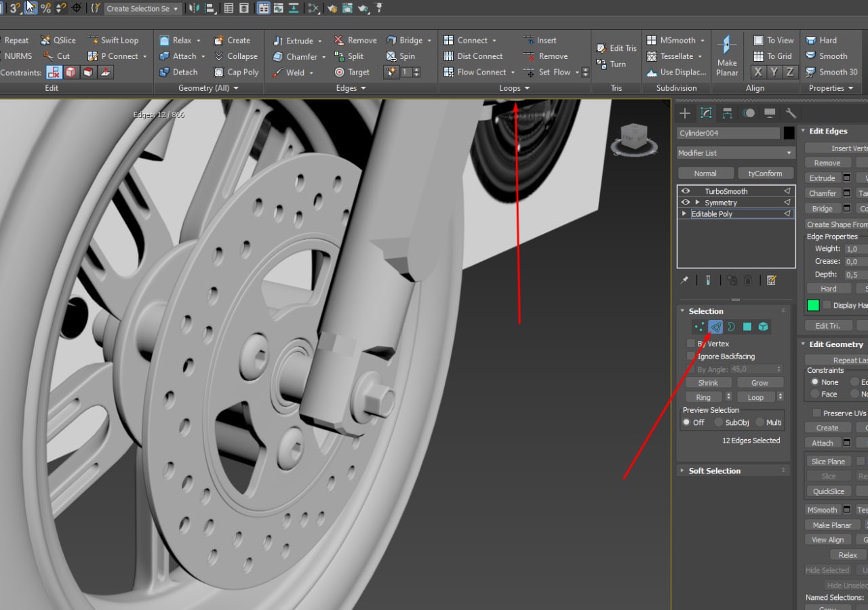Viewport: 868px width, 610px height.
Task: Enable the Preserve UVs checkbox
Action: pyautogui.click(x=816, y=413)
